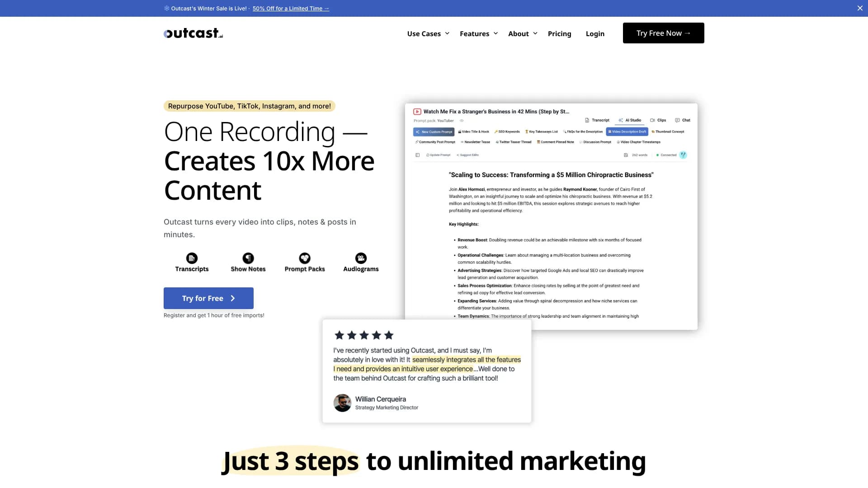Image resolution: width=868 pixels, height=488 pixels.
Task: Toggle the eye icon next to Prompt pack
Action: pos(462,121)
